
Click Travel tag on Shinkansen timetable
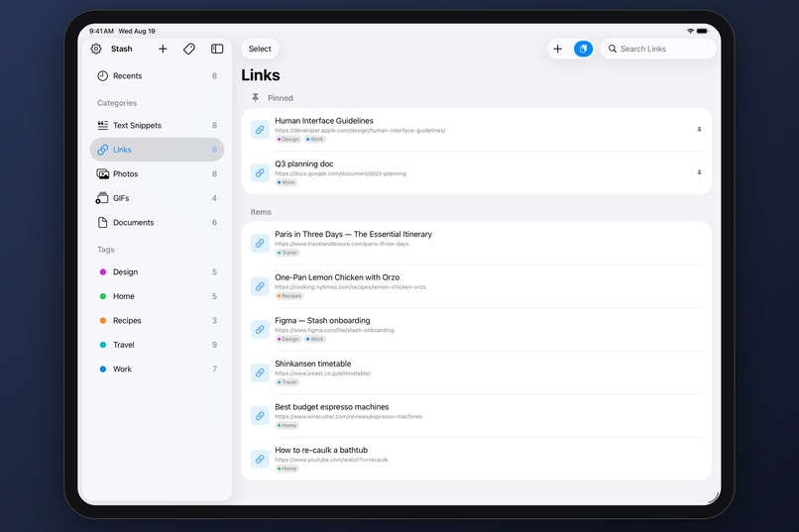pos(286,382)
